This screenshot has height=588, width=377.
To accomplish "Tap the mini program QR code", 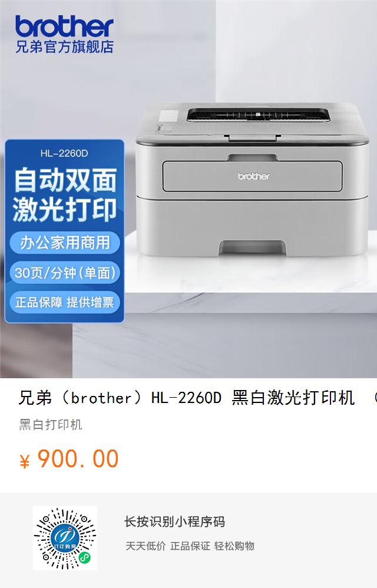I will click(65, 538).
